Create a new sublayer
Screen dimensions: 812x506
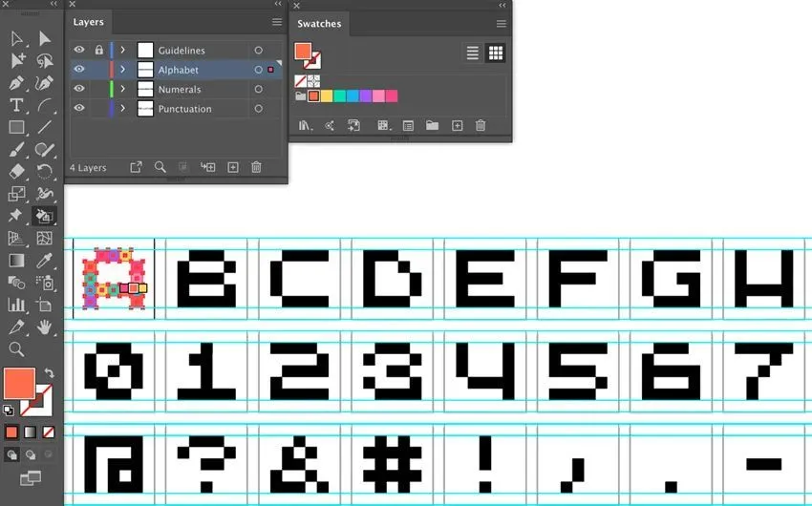tap(207, 167)
